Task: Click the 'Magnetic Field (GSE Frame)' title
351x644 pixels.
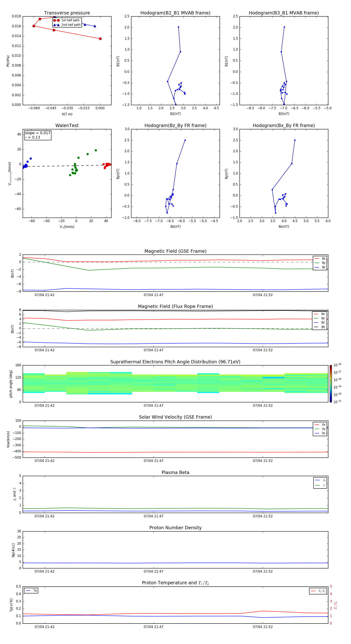Action: point(175,251)
